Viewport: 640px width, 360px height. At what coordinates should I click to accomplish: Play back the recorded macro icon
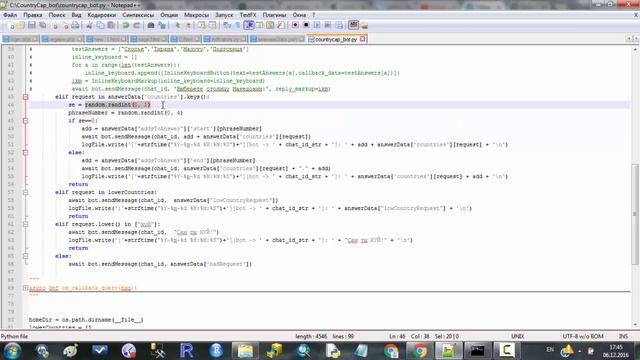tap(317, 25)
